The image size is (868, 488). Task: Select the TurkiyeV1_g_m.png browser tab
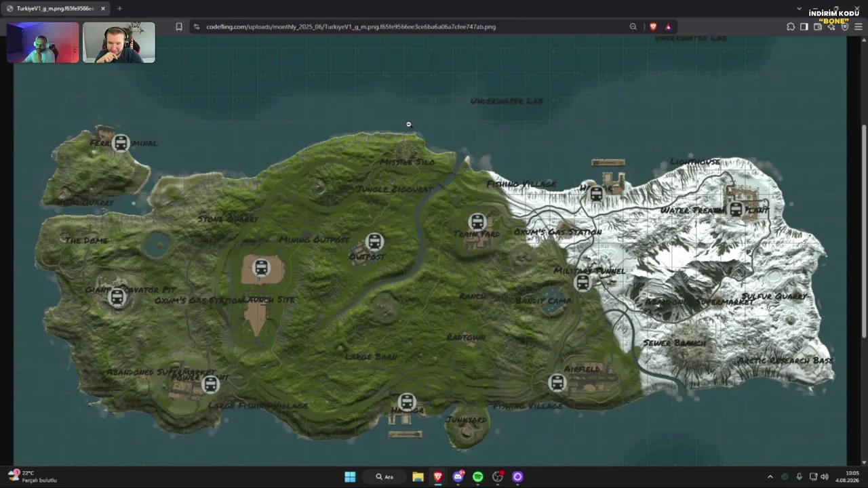(57, 8)
